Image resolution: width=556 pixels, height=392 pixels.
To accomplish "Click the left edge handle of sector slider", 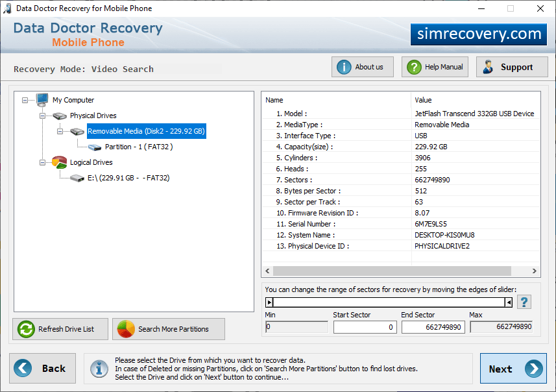I will point(269,302).
